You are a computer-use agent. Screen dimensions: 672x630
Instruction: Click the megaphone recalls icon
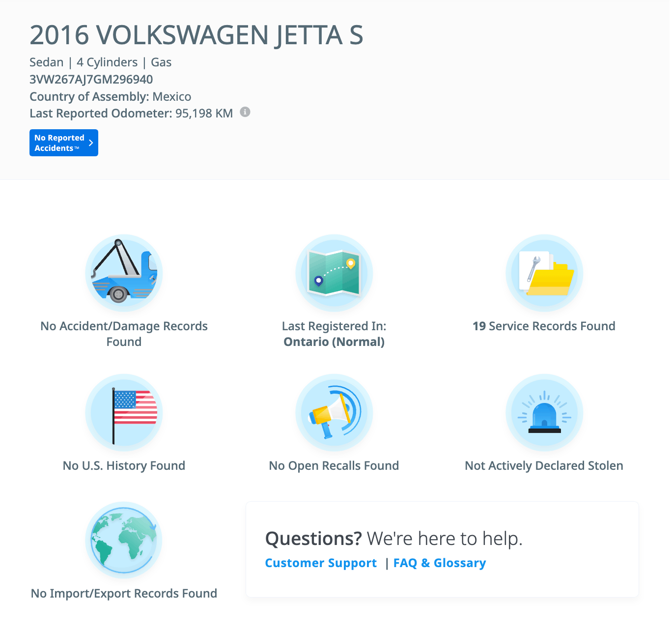pyautogui.click(x=334, y=413)
